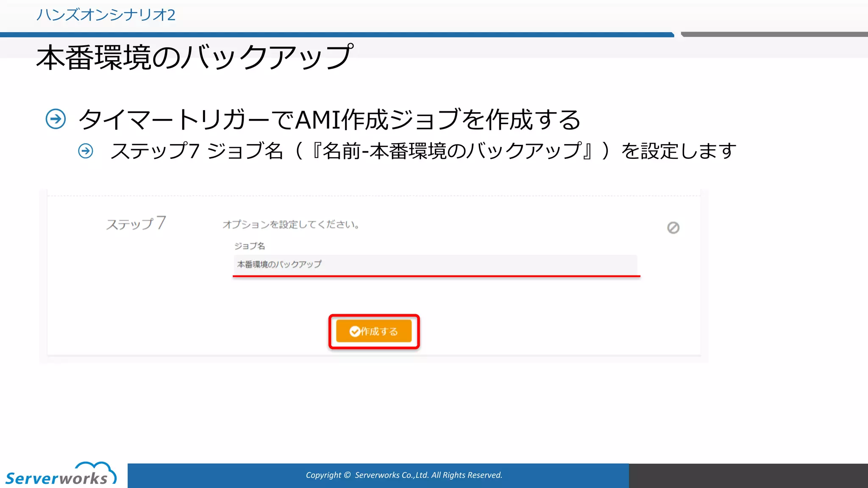868x488 pixels.
Task: Click the ジョブ名 label
Action: click(x=250, y=246)
